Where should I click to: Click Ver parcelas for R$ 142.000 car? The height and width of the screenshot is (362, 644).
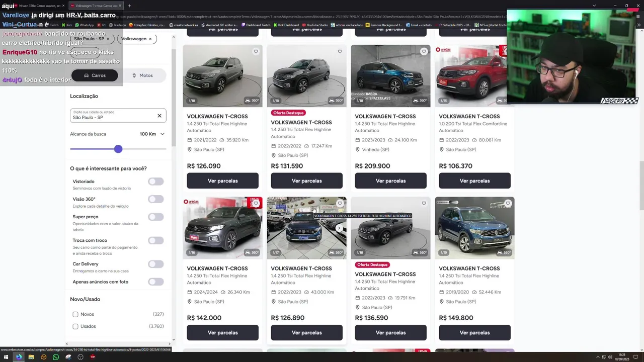(x=222, y=333)
